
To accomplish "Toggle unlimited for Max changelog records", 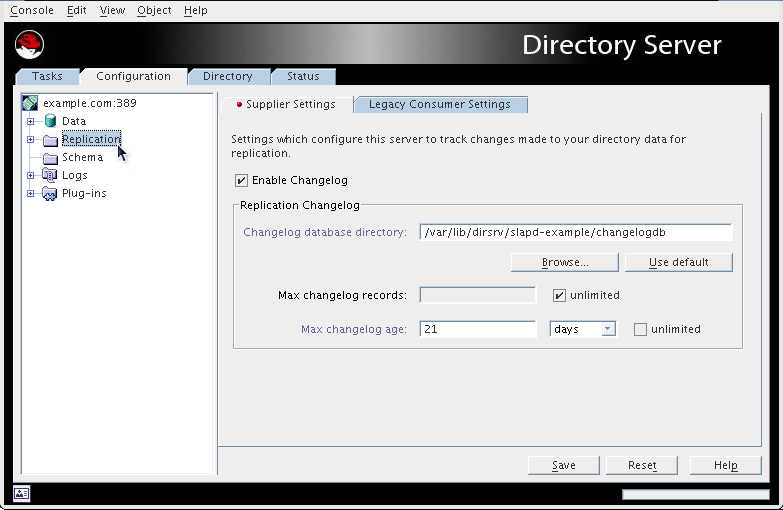I will click(560, 296).
